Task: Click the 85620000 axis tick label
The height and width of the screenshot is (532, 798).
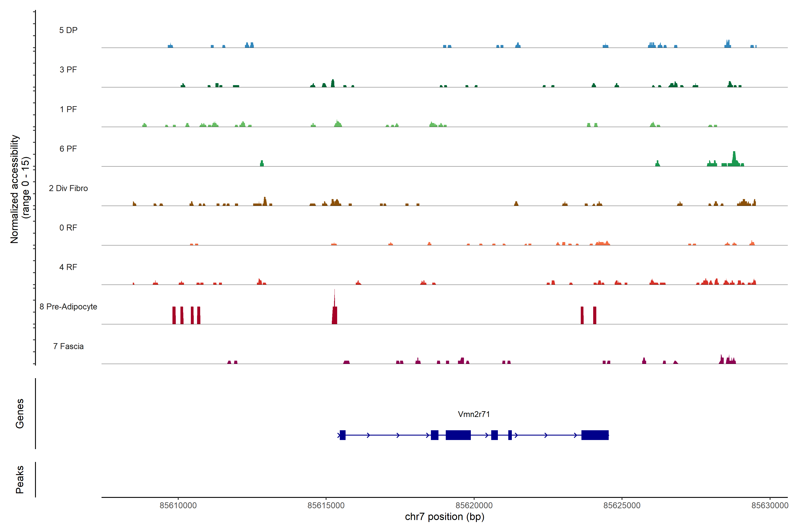Action: [474, 505]
